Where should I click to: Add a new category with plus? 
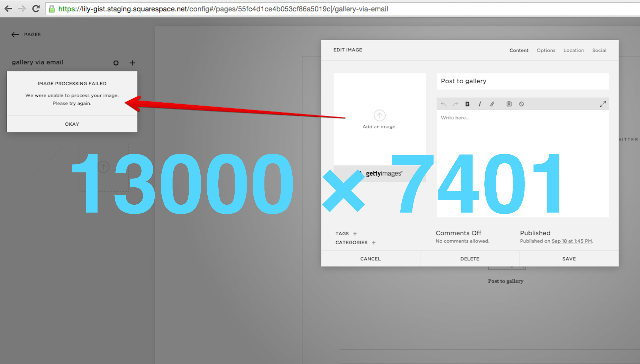[x=374, y=242]
